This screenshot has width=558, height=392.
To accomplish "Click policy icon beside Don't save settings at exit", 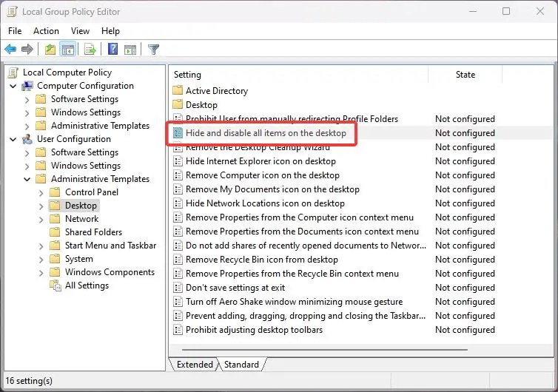I will point(177,288).
